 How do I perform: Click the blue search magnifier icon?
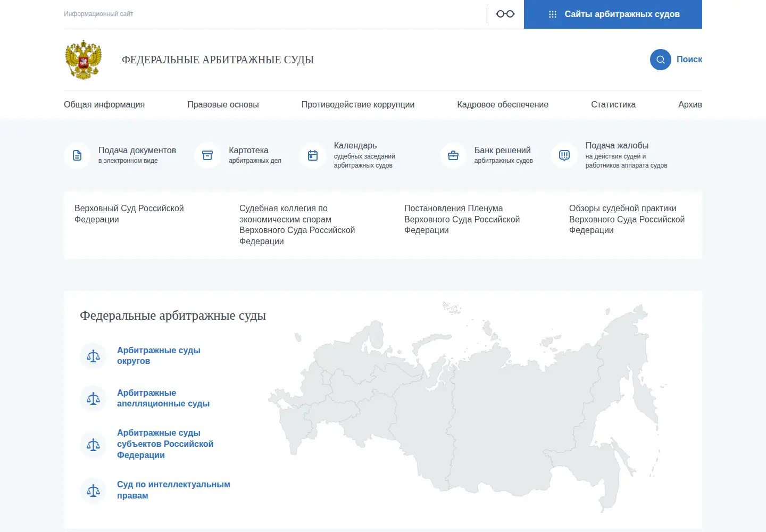coord(661,60)
